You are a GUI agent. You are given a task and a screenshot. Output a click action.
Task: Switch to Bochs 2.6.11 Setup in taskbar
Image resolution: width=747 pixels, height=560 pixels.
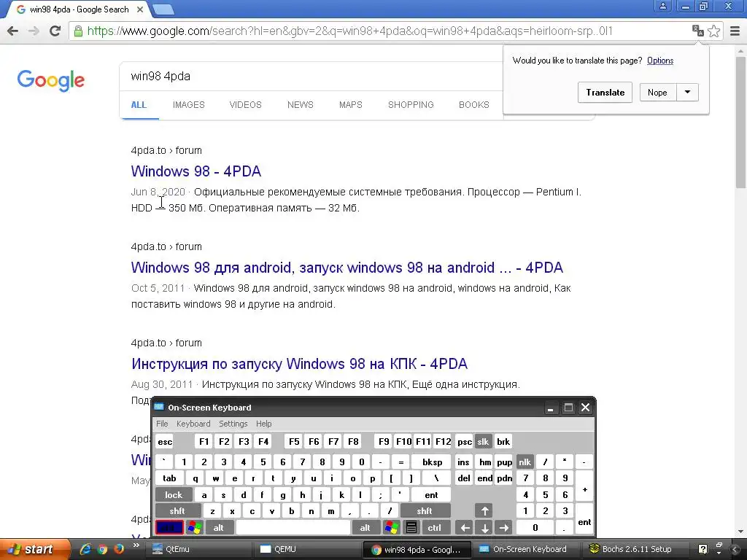click(x=636, y=549)
